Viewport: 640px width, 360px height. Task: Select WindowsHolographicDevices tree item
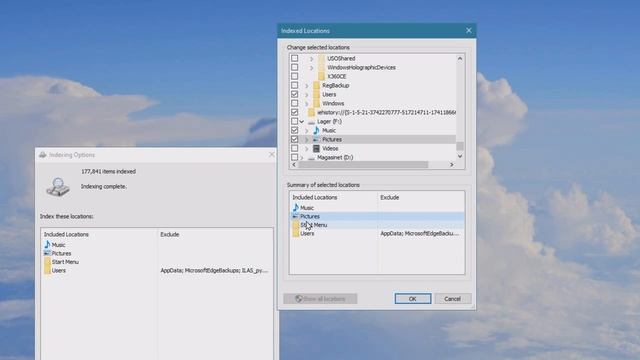coord(361,67)
